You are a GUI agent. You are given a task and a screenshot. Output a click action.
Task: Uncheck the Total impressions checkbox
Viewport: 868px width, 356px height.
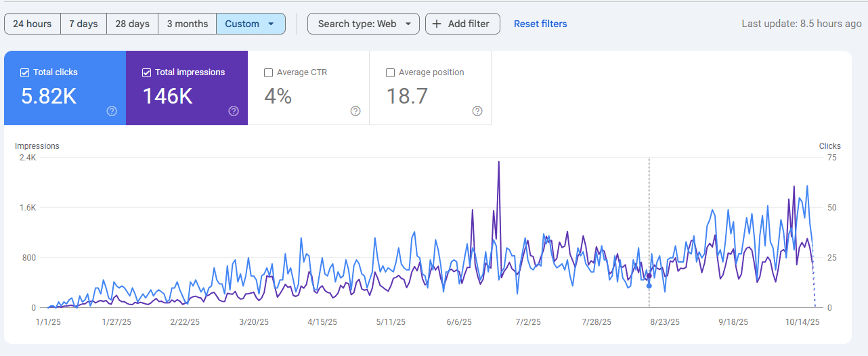pyautogui.click(x=147, y=72)
